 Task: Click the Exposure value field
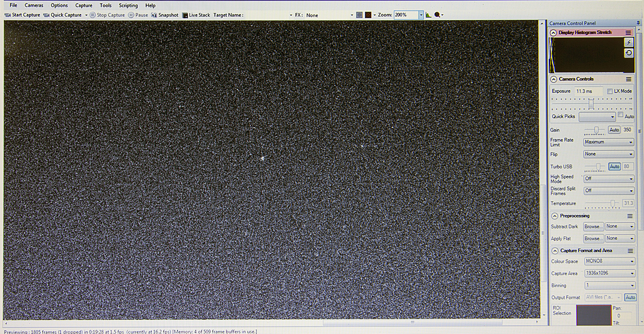pyautogui.click(x=589, y=91)
